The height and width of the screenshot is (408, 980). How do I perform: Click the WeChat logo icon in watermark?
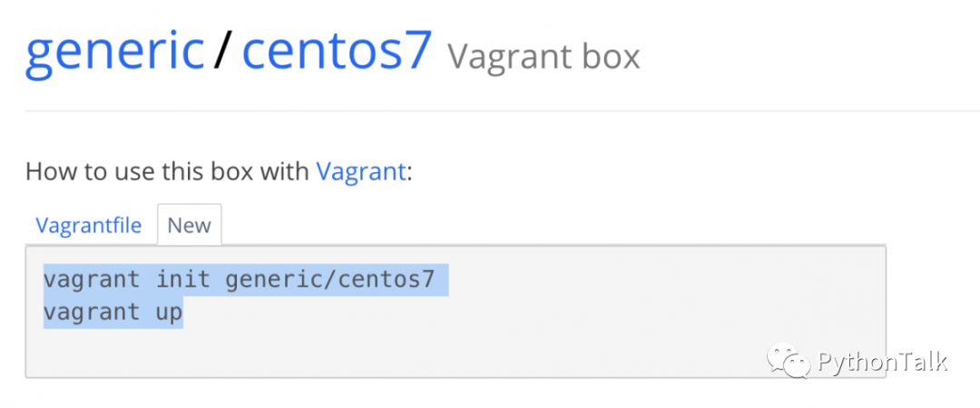pyautogui.click(x=789, y=362)
